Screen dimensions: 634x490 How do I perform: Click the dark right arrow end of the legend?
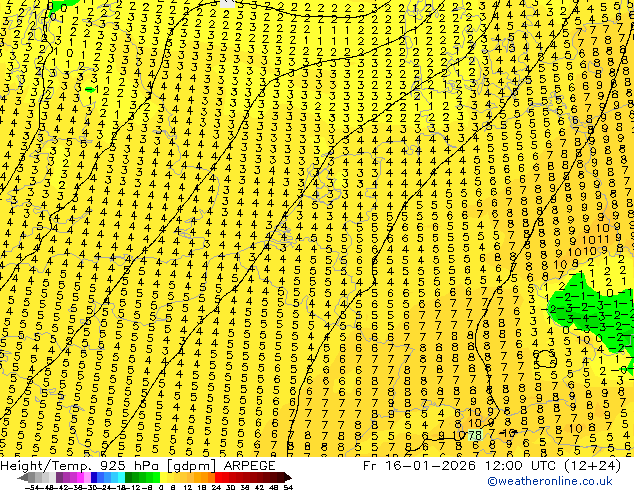coord(287,477)
